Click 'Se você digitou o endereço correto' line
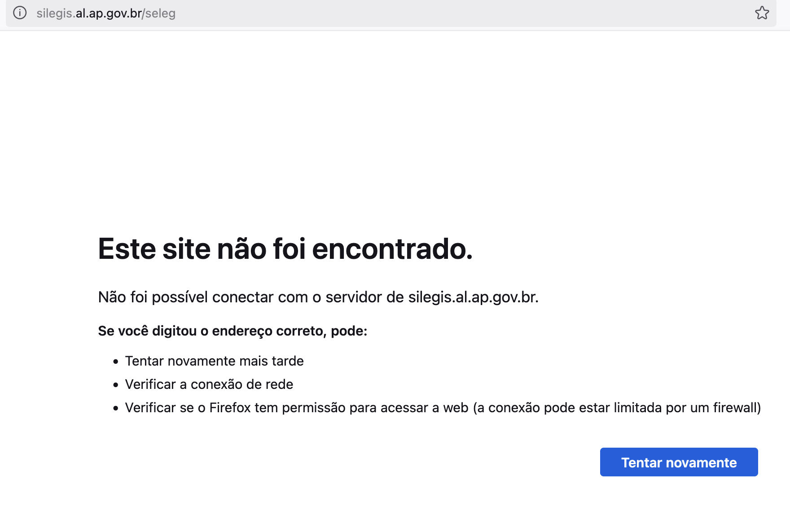790x532 pixels. (233, 331)
